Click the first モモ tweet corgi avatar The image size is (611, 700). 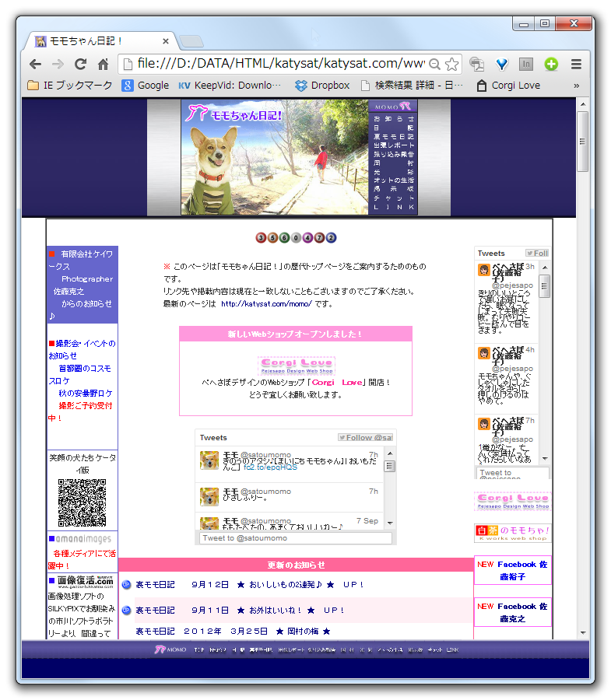coord(209,460)
